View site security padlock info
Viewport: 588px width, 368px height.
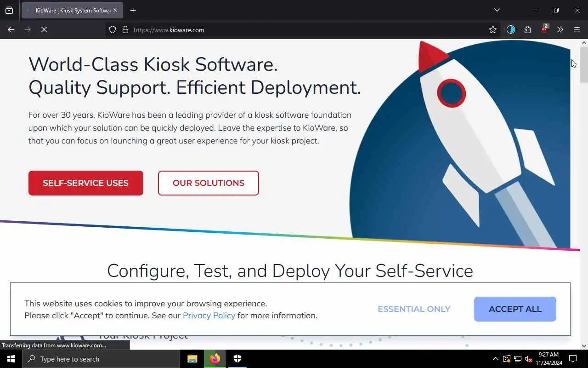(x=125, y=29)
